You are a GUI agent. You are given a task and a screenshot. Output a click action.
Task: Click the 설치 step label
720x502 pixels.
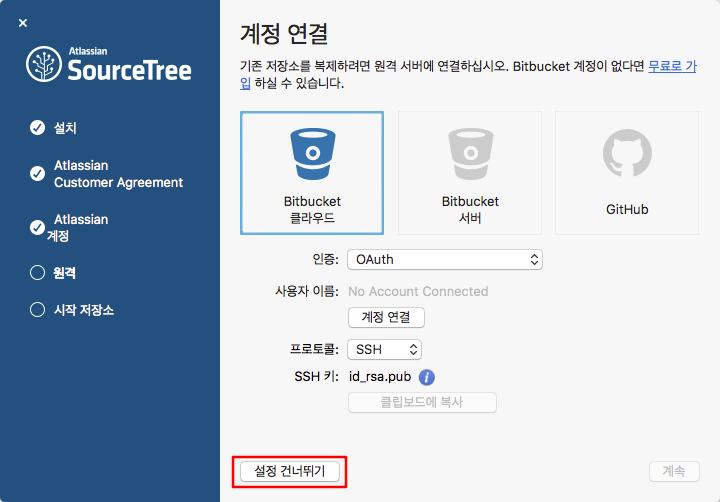[x=65, y=128]
